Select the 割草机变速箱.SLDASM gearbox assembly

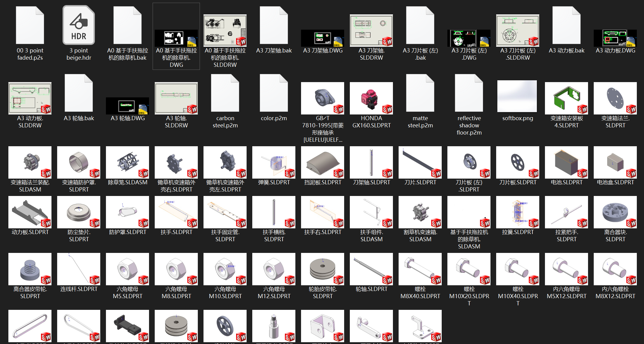coord(420,212)
